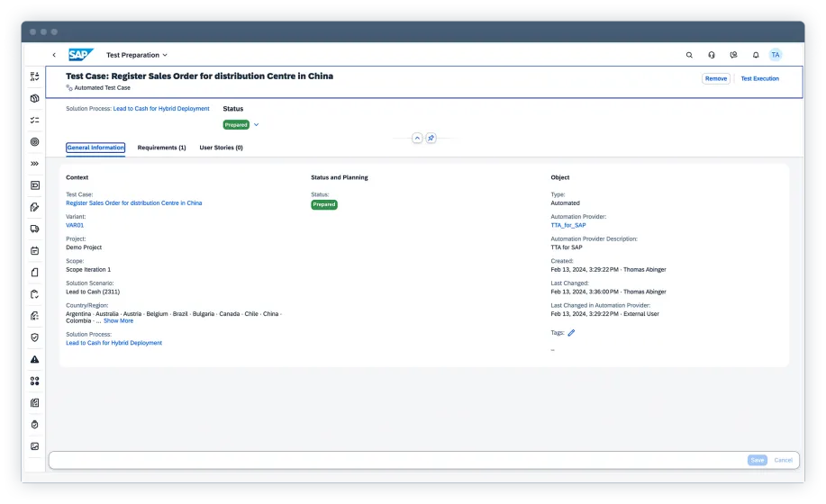
Task: Collapse the header with the up chevron
Action: pos(416,138)
